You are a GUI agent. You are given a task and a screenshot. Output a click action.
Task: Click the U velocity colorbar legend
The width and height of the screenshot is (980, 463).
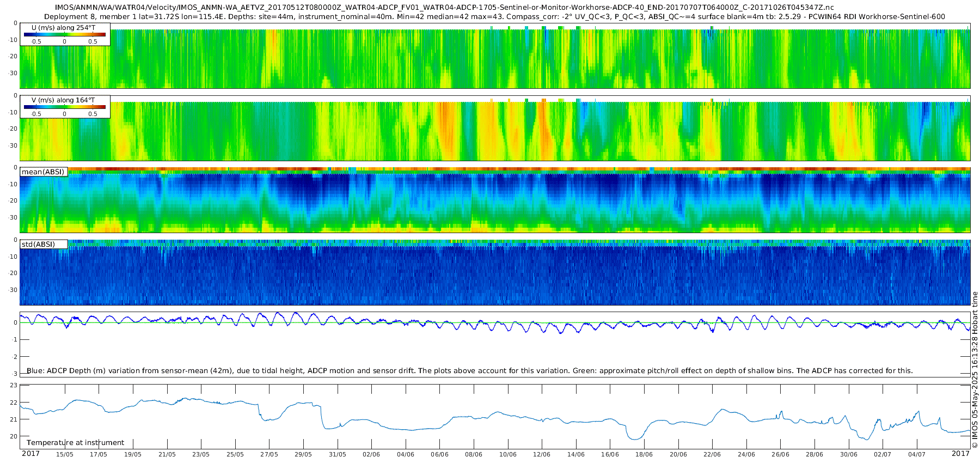pos(65,34)
